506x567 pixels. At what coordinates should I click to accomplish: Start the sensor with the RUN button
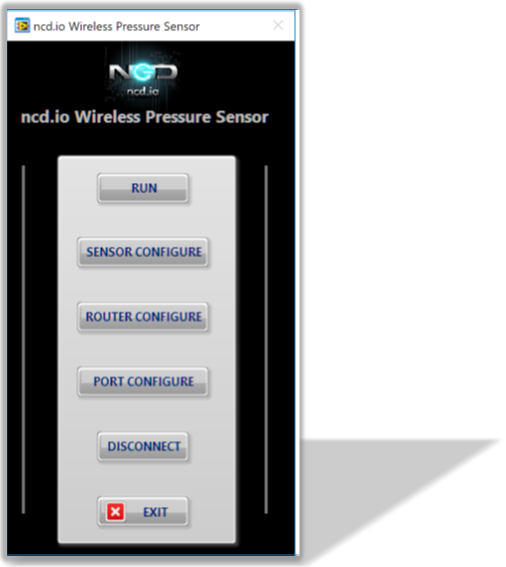click(x=143, y=188)
